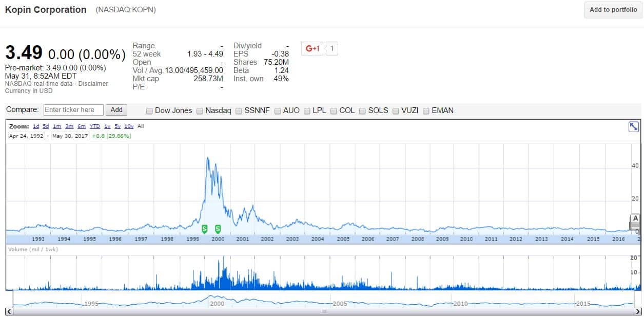Click the 2008 label on chart axis

tap(418, 239)
